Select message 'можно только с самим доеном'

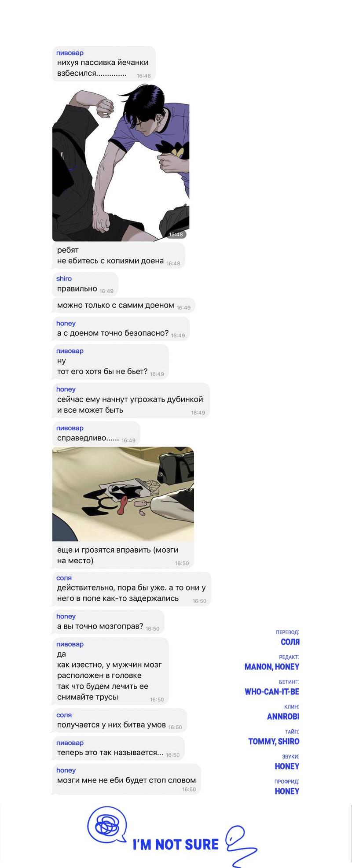pos(124,305)
